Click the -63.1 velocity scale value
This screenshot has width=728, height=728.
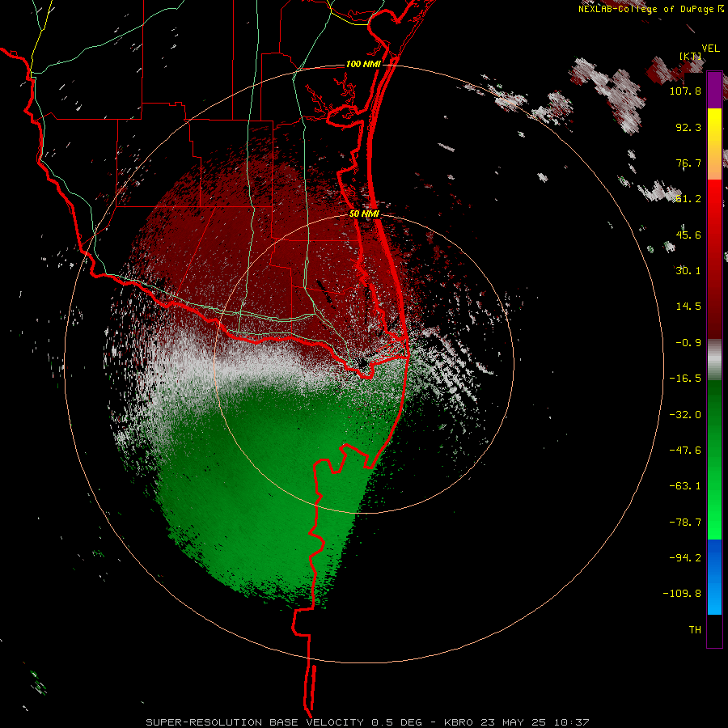[x=685, y=486]
